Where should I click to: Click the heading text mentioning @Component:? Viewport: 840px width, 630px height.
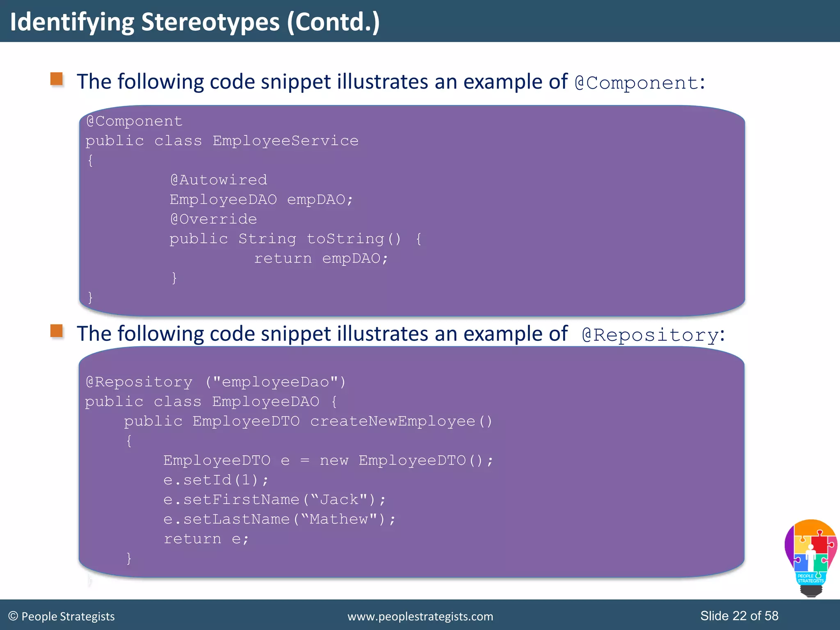[x=391, y=82]
